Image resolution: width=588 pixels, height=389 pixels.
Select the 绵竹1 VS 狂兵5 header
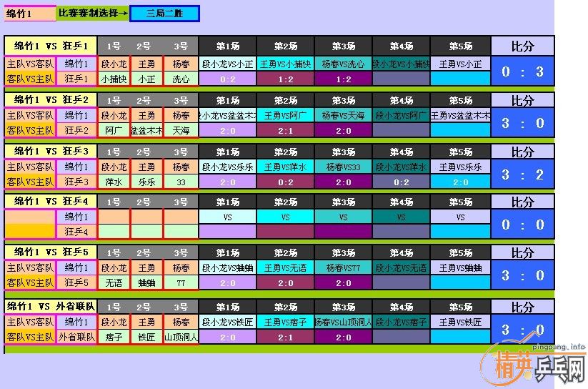point(51,252)
